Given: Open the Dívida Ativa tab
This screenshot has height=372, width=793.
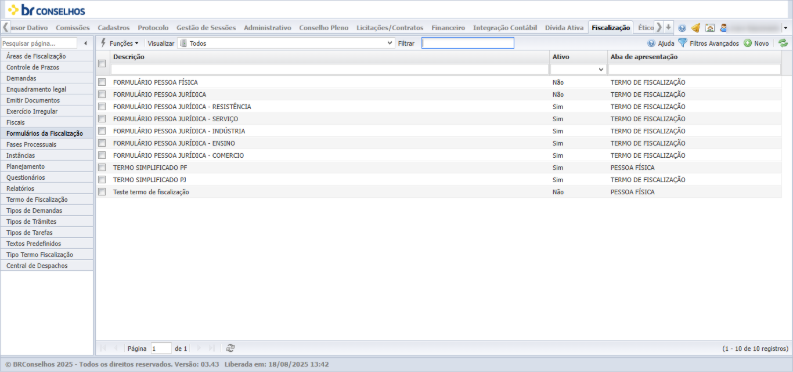Looking at the screenshot, I should tap(564, 28).
